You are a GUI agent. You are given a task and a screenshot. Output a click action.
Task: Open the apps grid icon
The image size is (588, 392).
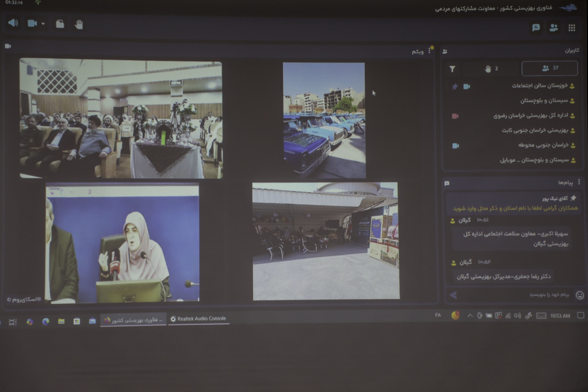(572, 28)
